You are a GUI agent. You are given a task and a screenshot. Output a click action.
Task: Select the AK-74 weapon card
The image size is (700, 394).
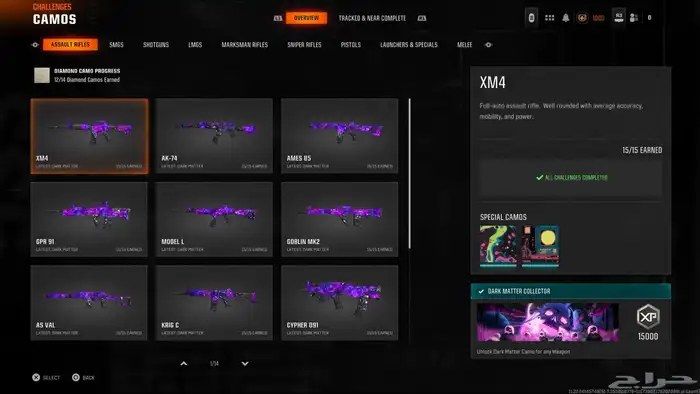[x=214, y=136]
